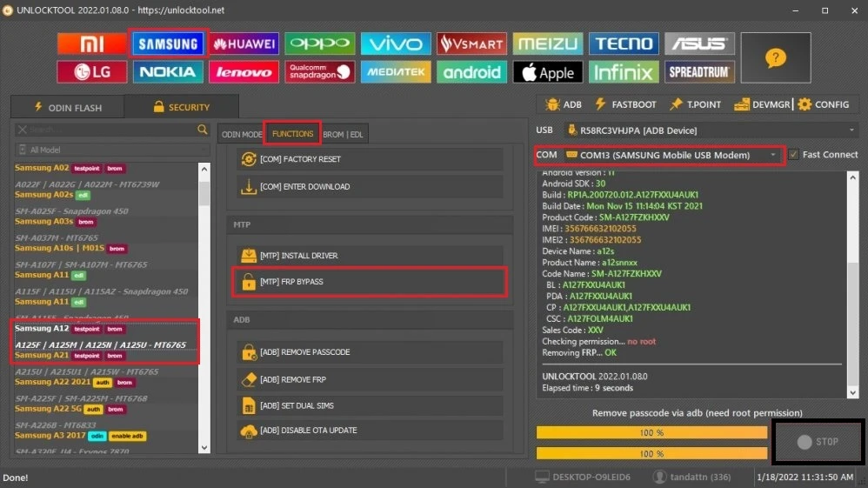Click [MTP] INSTALL DRIVER button

(x=370, y=256)
